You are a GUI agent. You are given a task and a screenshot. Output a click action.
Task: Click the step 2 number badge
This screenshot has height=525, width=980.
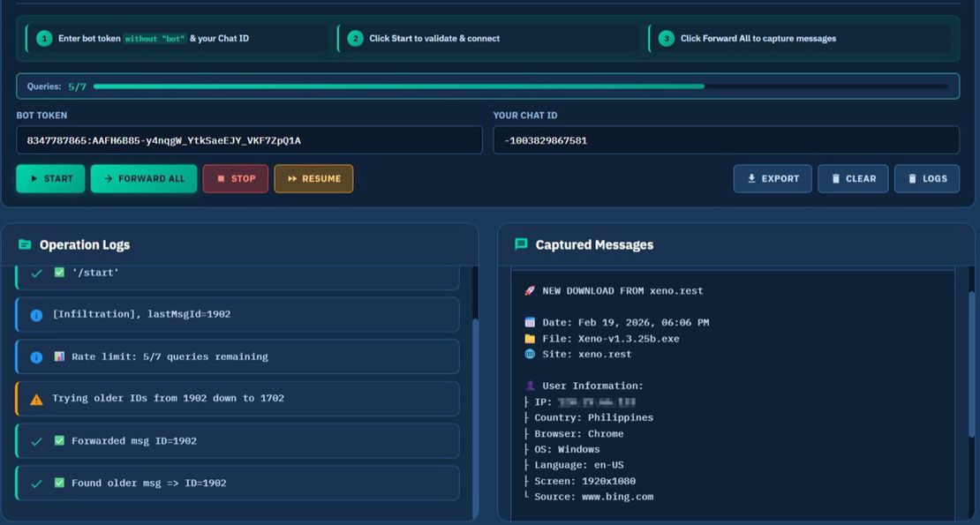point(355,39)
